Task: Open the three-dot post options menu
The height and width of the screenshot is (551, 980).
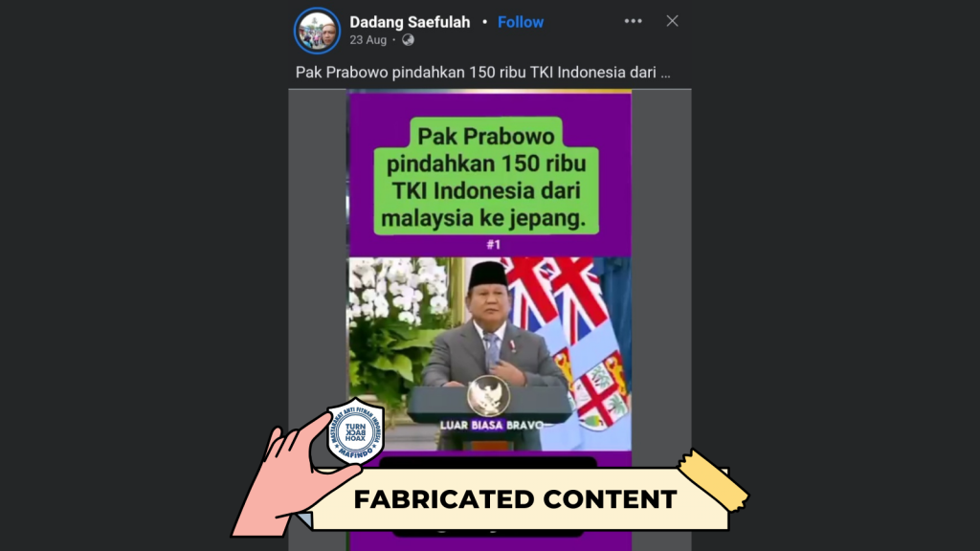Action: pos(634,21)
